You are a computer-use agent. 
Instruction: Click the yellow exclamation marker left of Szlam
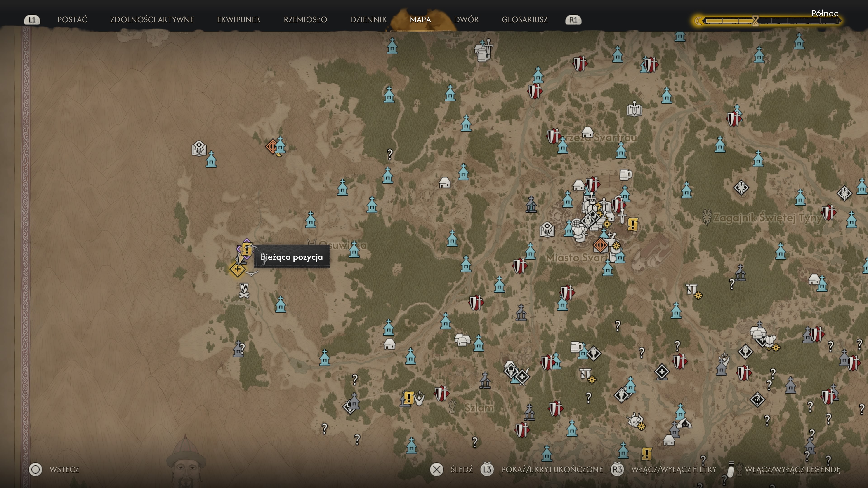[409, 398]
